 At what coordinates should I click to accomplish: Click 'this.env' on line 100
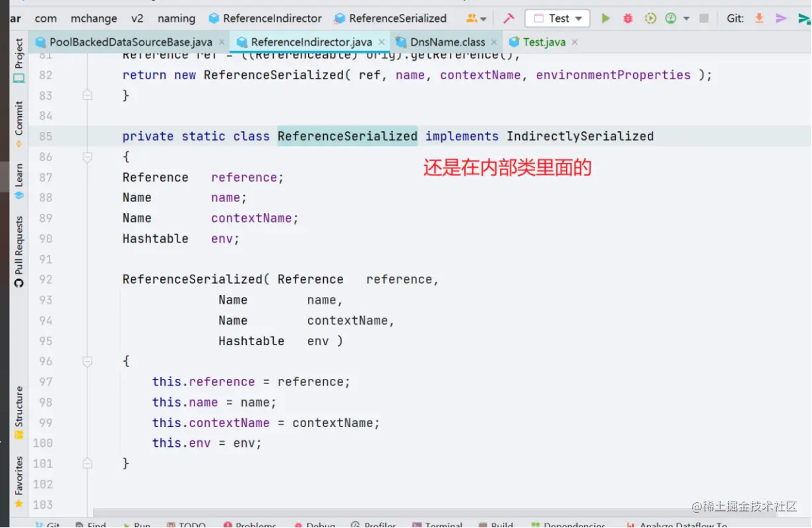[181, 443]
